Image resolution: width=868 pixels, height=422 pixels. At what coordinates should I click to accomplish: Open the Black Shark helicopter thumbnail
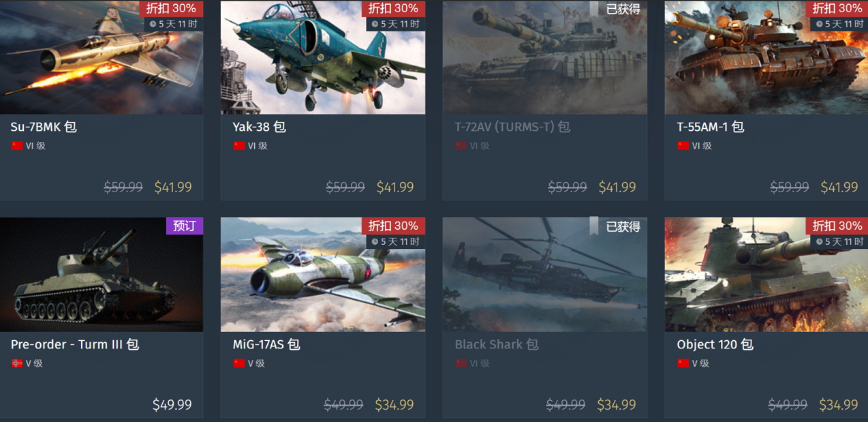pos(545,275)
